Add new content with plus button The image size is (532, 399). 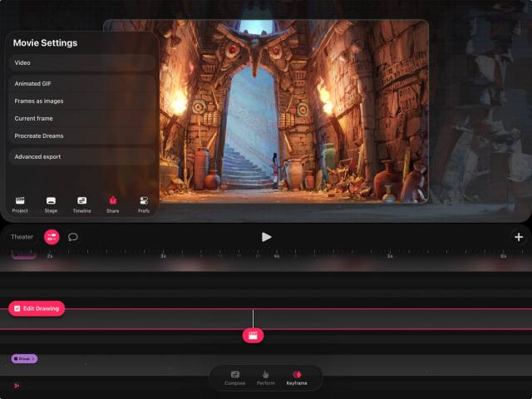pos(519,237)
